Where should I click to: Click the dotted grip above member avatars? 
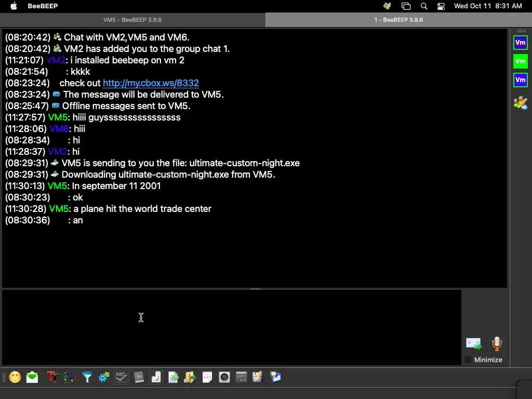pyautogui.click(x=521, y=31)
